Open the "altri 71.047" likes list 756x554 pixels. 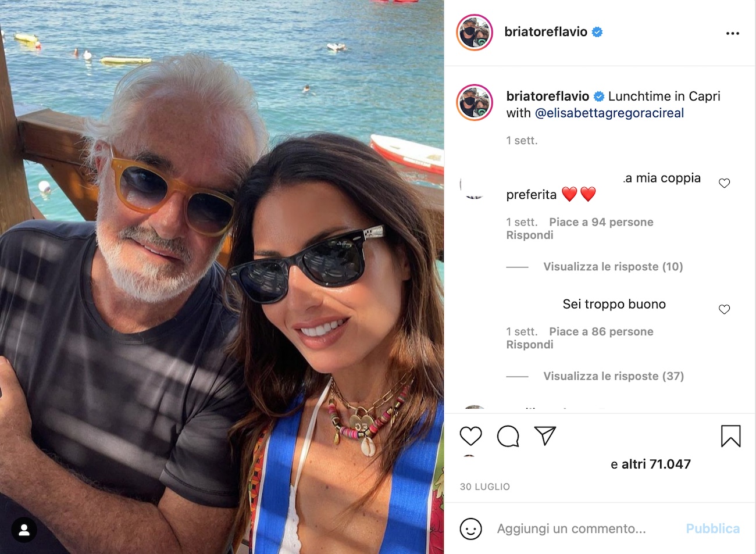[656, 464]
